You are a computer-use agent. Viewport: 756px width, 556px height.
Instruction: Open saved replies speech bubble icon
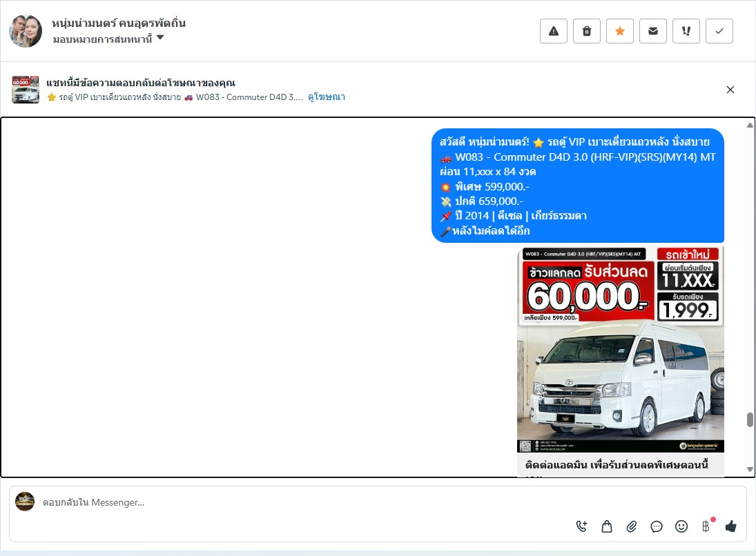[656, 526]
